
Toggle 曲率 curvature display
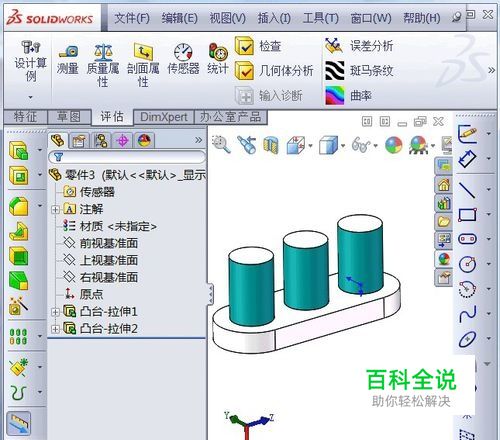[348, 96]
